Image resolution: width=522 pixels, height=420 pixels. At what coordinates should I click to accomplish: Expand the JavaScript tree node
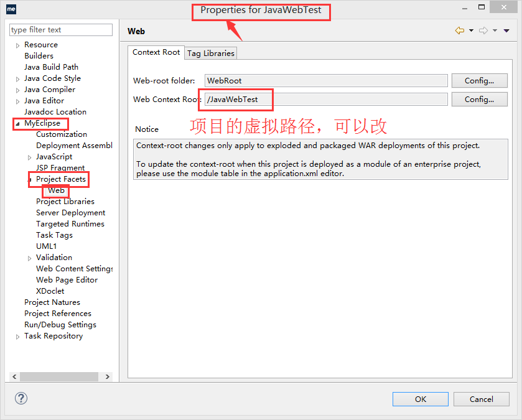click(29, 158)
